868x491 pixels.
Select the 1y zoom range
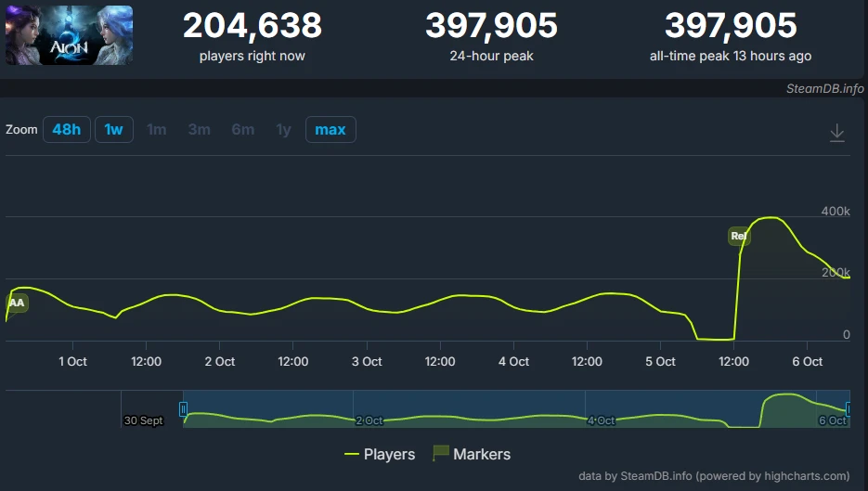(283, 130)
